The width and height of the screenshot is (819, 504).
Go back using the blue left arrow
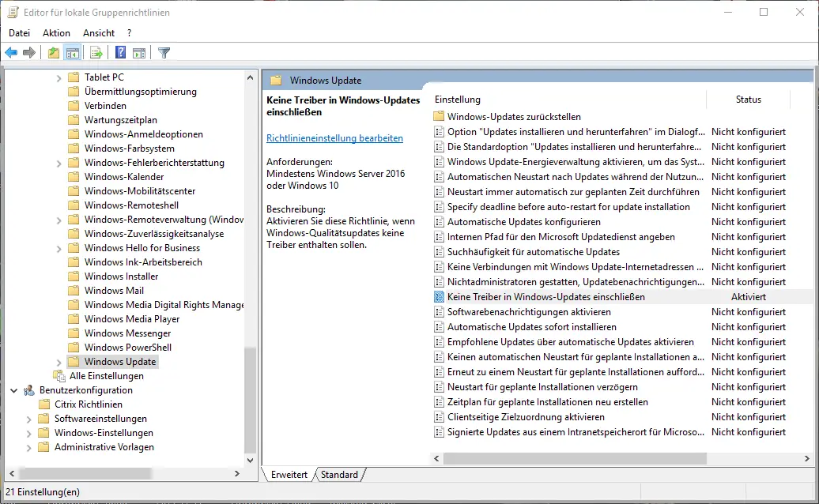[11, 52]
